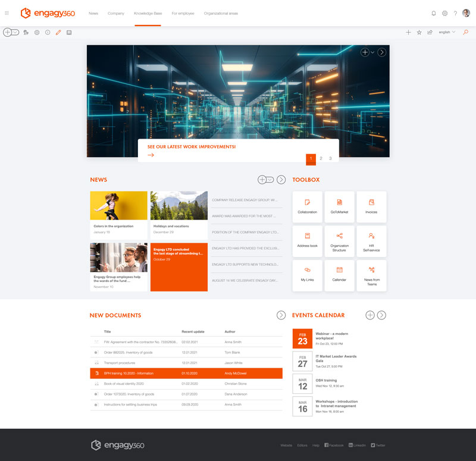Click the orange pencil edit icon
This screenshot has width=476, height=461.
tap(58, 32)
